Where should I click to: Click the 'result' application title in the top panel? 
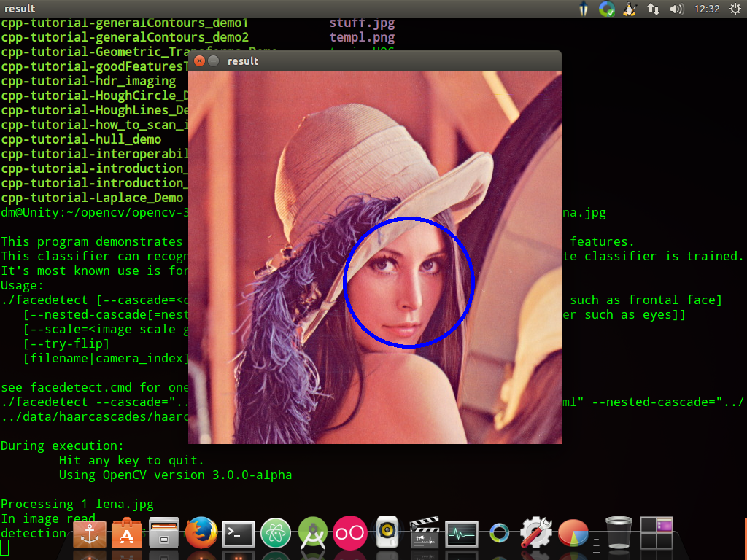point(20,9)
